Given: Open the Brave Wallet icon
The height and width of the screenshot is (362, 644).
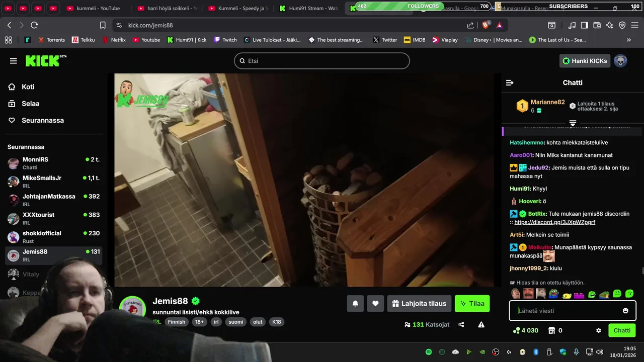Looking at the screenshot, I should [x=597, y=25].
